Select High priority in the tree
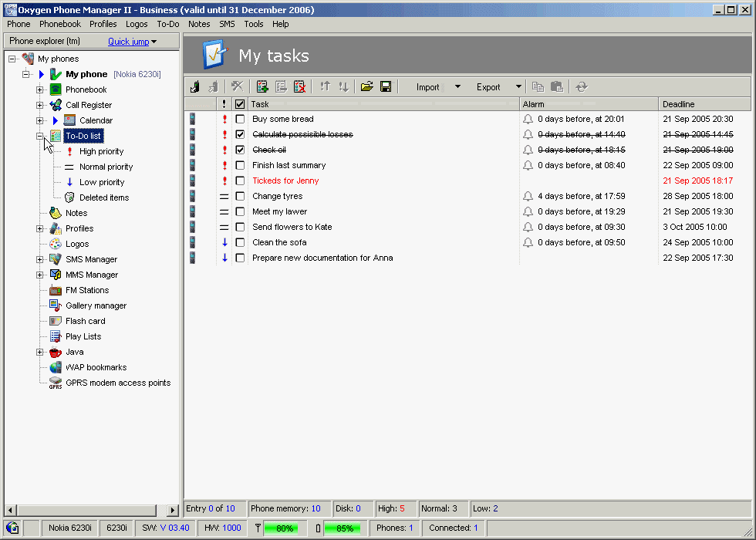 (101, 151)
